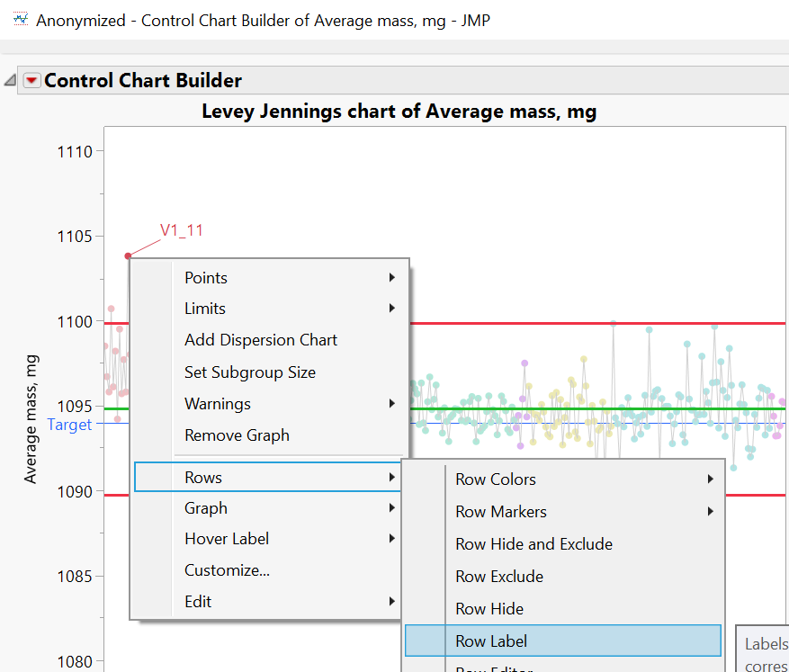Click the highlighted Row Label item
Image resolution: width=789 pixels, height=672 pixels.
tap(491, 641)
